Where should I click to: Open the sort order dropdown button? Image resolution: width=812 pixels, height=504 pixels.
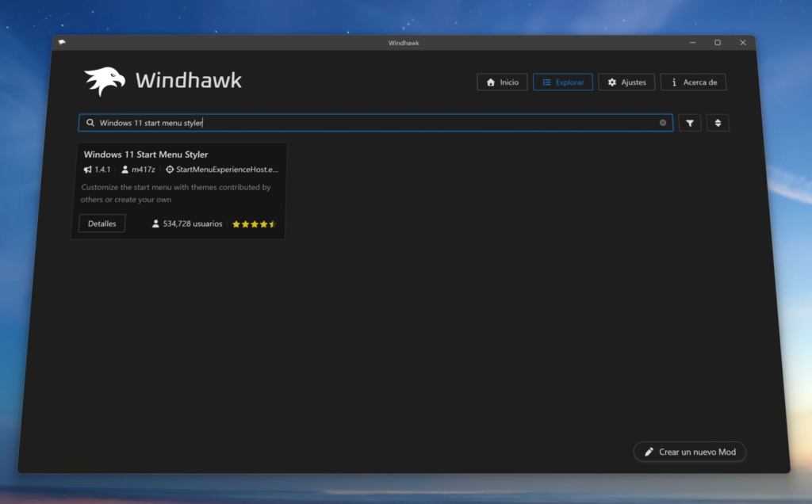tap(718, 123)
